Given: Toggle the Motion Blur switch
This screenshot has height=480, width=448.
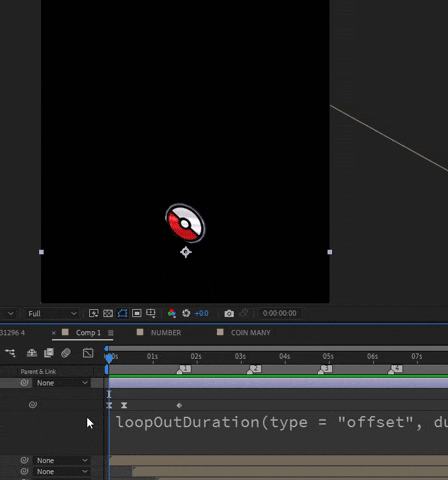Looking at the screenshot, I should click(66, 353).
